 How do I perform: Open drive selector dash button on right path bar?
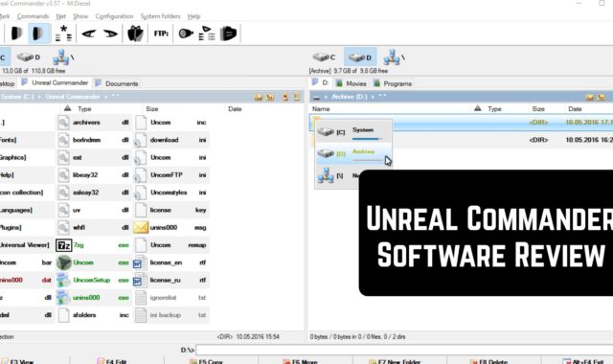tap(316, 97)
